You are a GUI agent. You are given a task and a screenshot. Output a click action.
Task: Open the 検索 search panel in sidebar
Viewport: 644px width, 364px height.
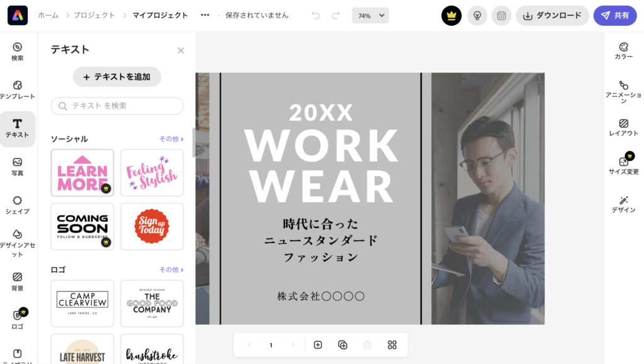[x=17, y=52]
